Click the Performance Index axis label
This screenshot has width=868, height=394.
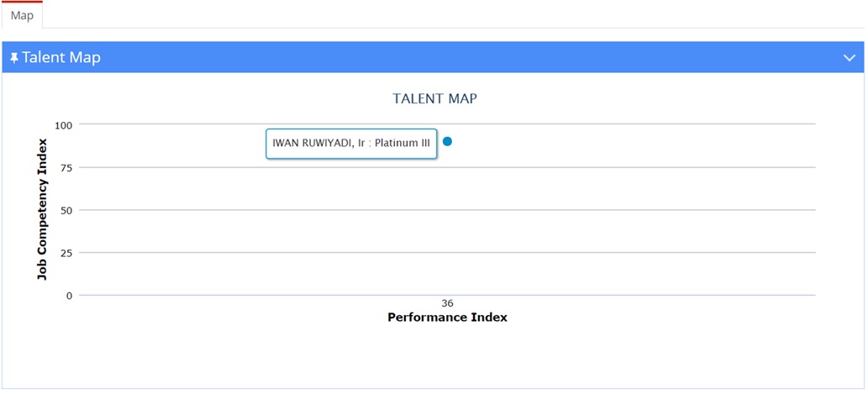pyautogui.click(x=447, y=318)
